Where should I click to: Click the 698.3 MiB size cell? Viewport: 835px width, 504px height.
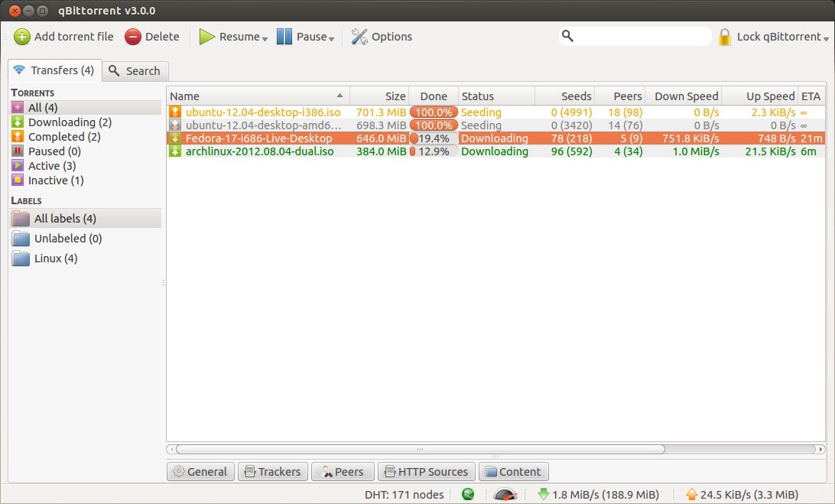pos(382,125)
